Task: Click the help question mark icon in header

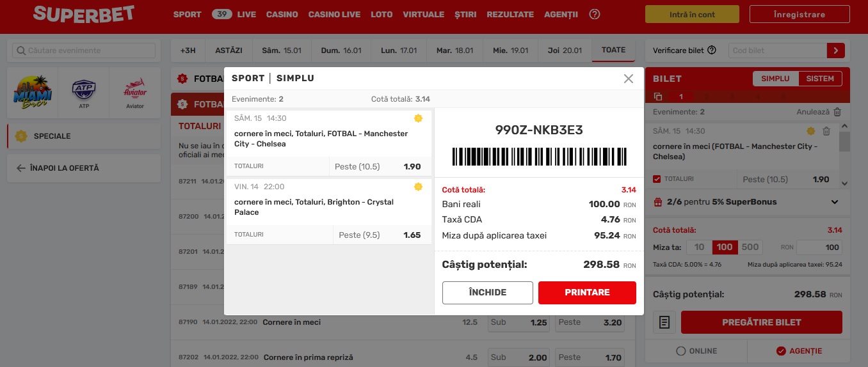Action: [x=595, y=14]
